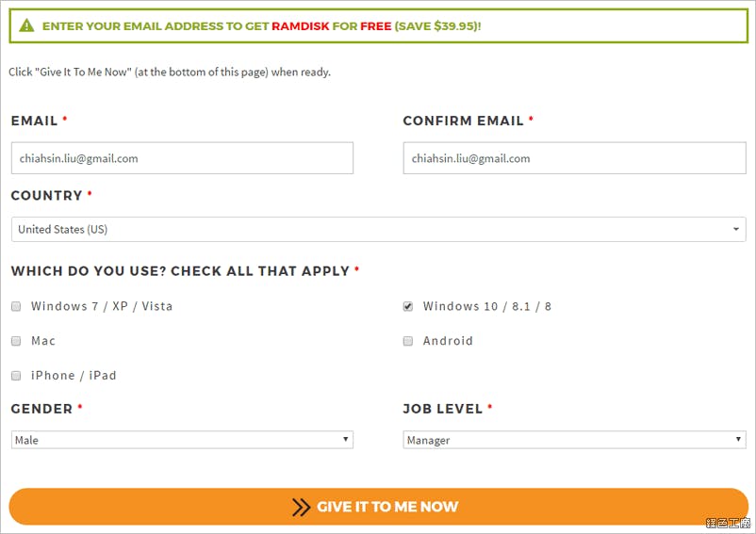Click the green warning triangle icon
The image size is (756, 534).
tap(26, 25)
